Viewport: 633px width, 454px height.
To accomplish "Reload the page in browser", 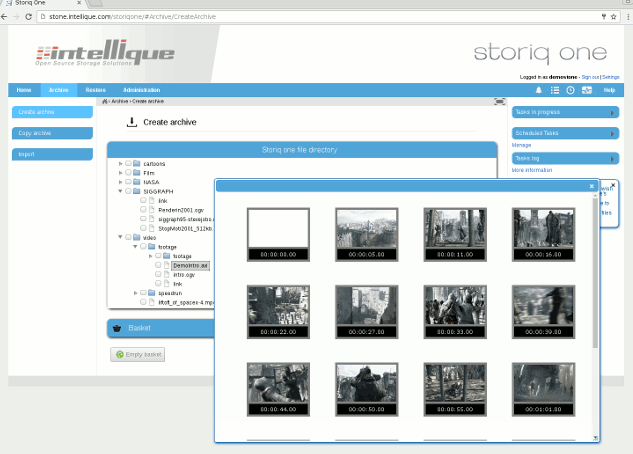I will pos(28,17).
